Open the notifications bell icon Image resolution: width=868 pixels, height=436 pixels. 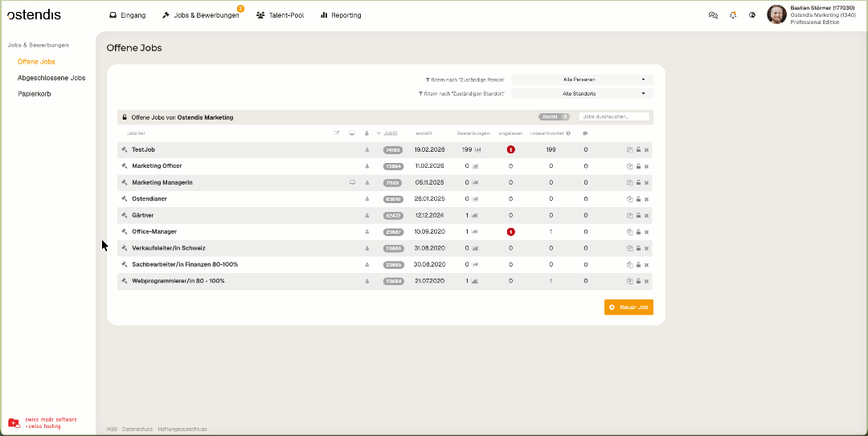pos(733,14)
